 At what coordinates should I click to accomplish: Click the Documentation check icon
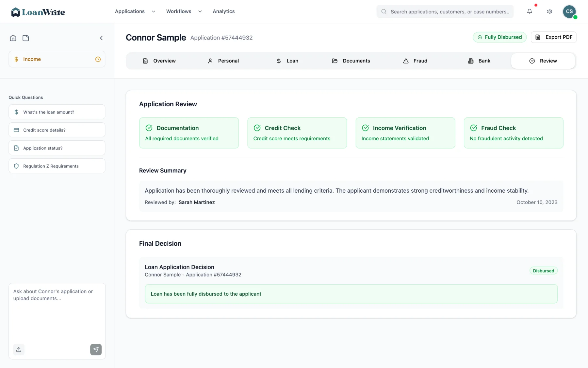[149, 128]
